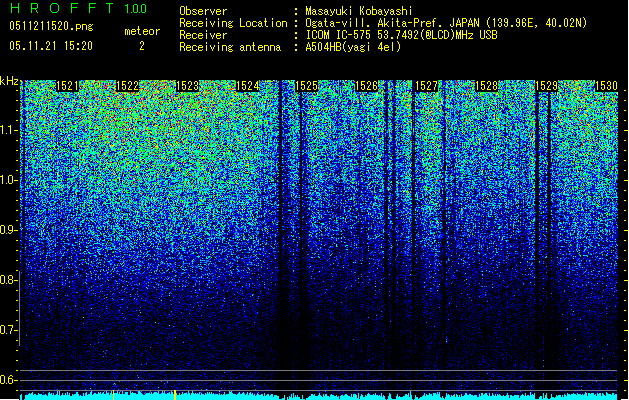
Task: Click the 1524 time marker
Action: pyautogui.click(x=248, y=86)
